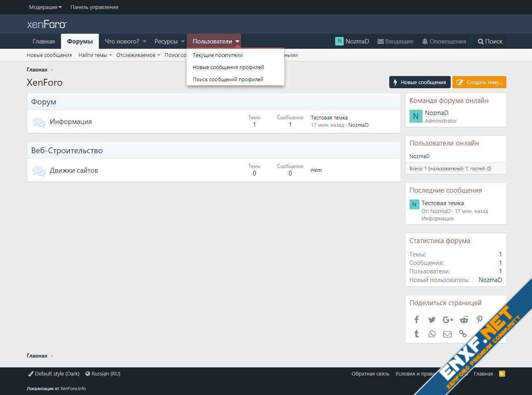Open Тестовая темка in Последние сообщения block

coord(443,203)
